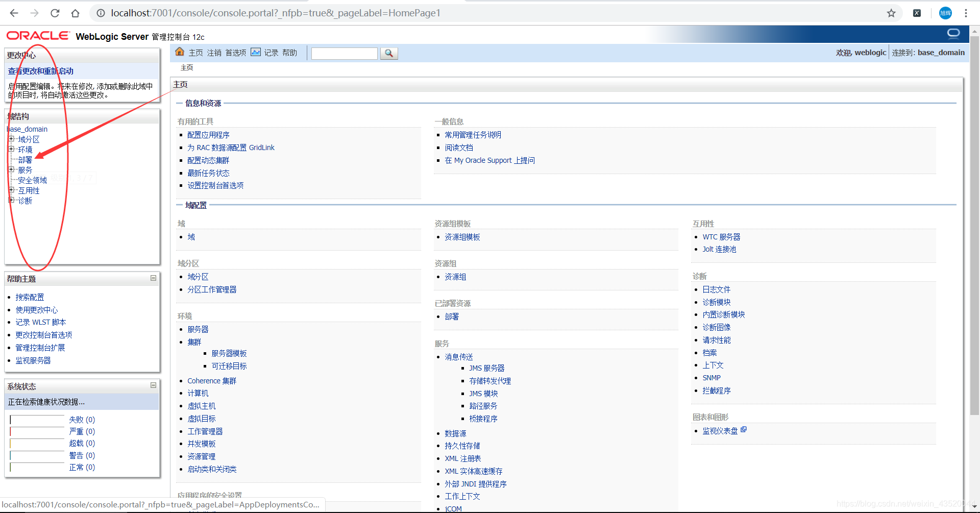Click 记录 in the toolbar

(x=271, y=53)
